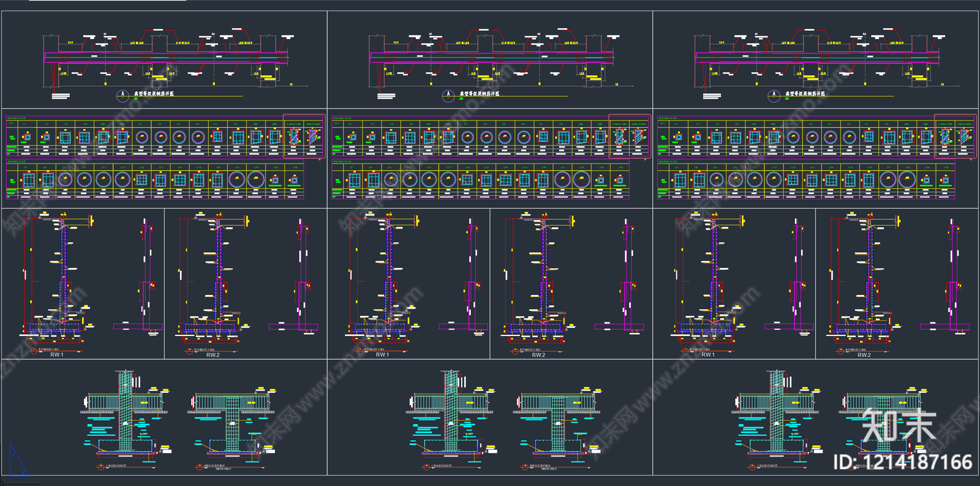
Task: Click orange circle title marker above leftmost RW.1
Action: click(x=34, y=351)
